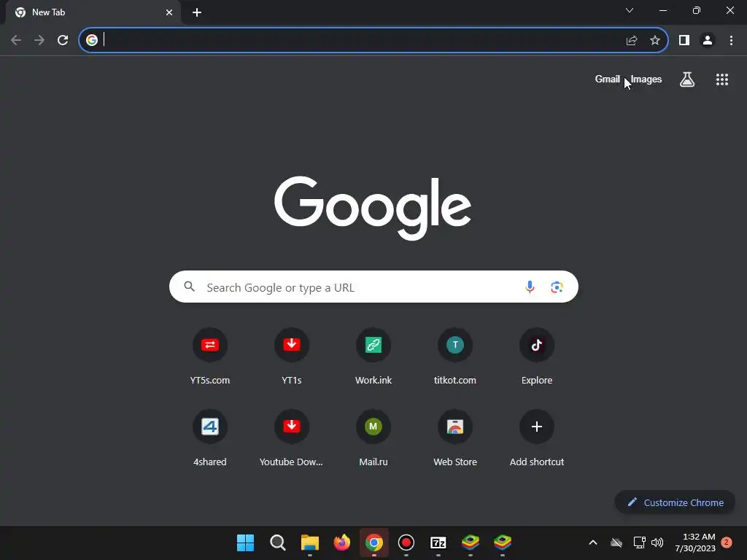Viewport: 747px width, 560px height.
Task: Click the Gmail link
Action: click(x=608, y=79)
